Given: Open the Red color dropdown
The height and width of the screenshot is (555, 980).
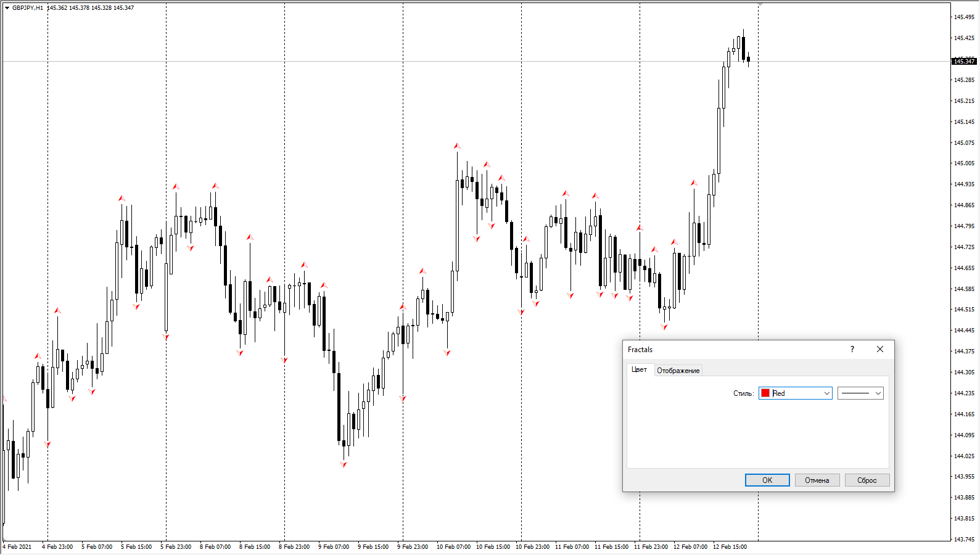Looking at the screenshot, I should [x=826, y=393].
